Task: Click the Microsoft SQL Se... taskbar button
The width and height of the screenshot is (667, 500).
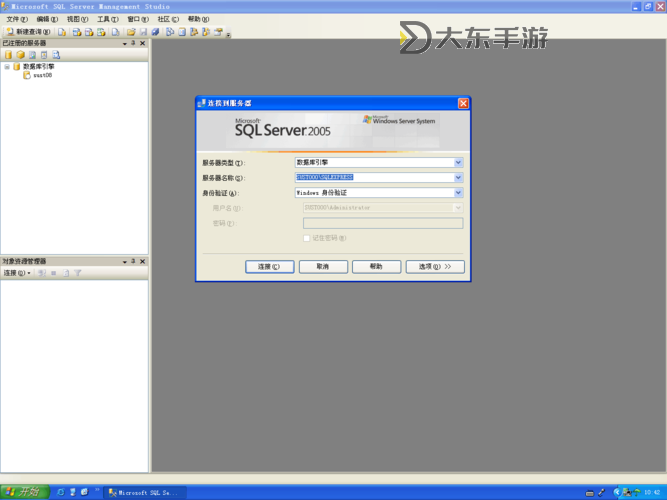Action: pos(145,493)
